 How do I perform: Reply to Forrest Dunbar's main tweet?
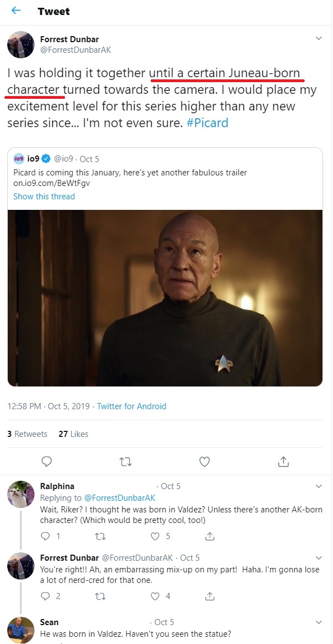[x=47, y=462]
